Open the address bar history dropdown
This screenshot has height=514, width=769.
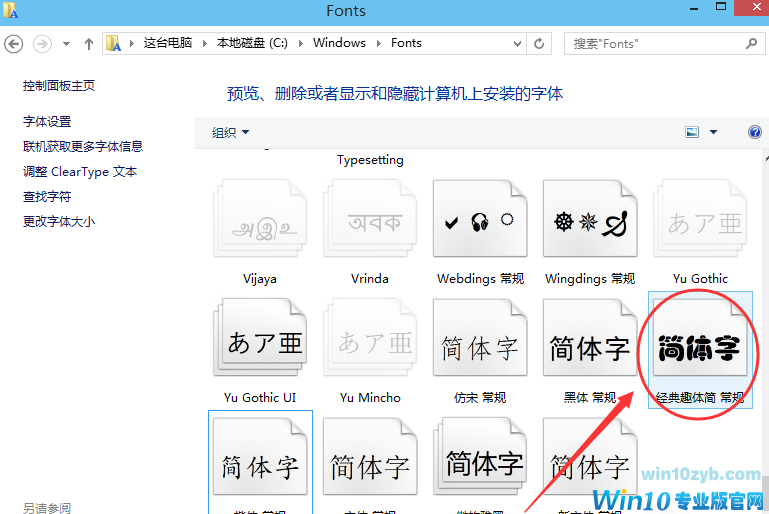[x=517, y=44]
